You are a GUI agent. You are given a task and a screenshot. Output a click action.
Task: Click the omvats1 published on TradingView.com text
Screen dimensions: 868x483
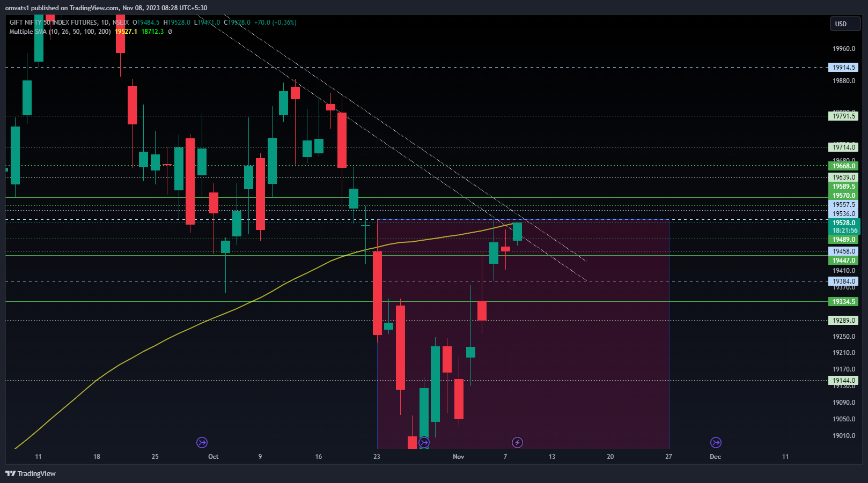62,8
